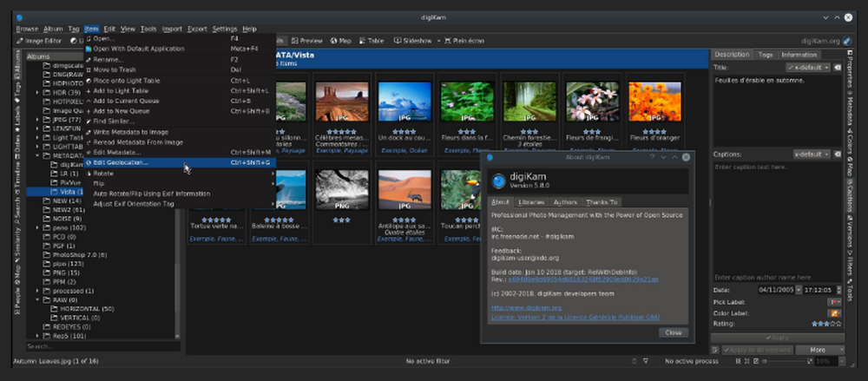Choose Move to Trash from Item menu
868x381 pixels.
pos(180,69)
